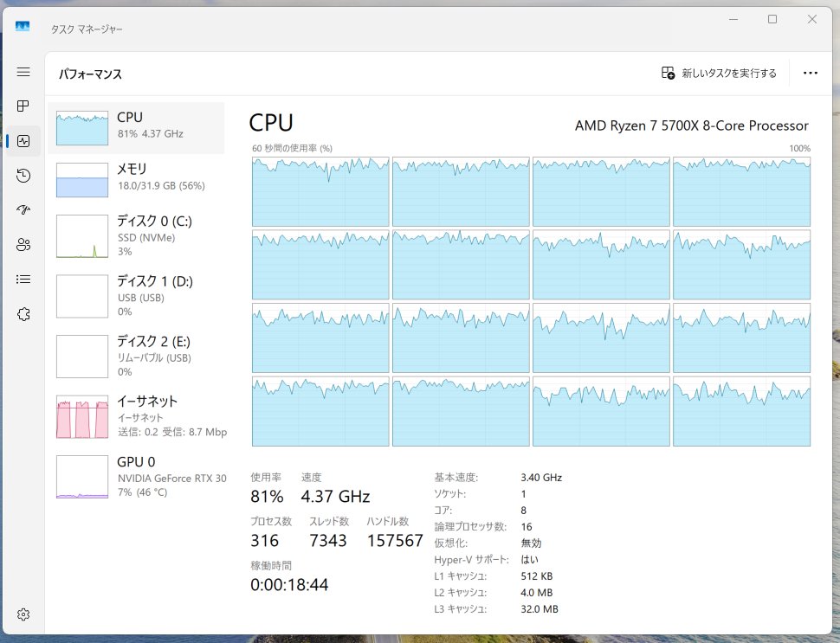Image resolution: width=840 pixels, height=643 pixels.
Task: Click the Task Manager app icon
Action: click(x=23, y=26)
